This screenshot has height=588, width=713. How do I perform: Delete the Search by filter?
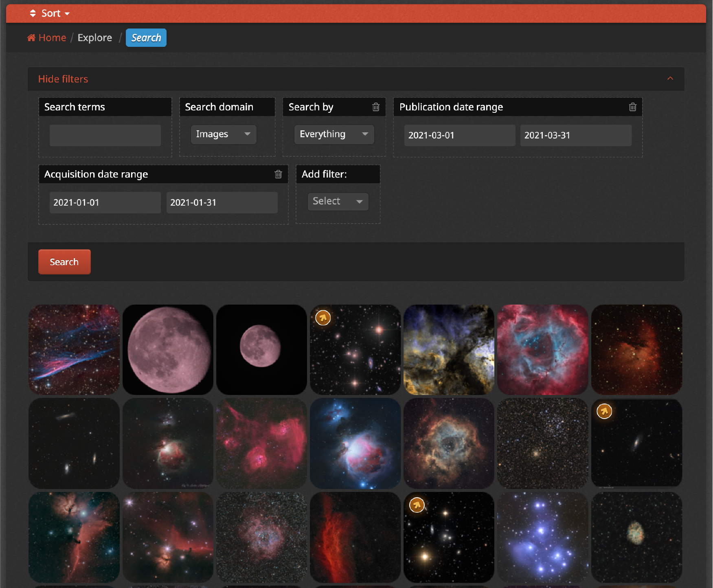(x=375, y=107)
